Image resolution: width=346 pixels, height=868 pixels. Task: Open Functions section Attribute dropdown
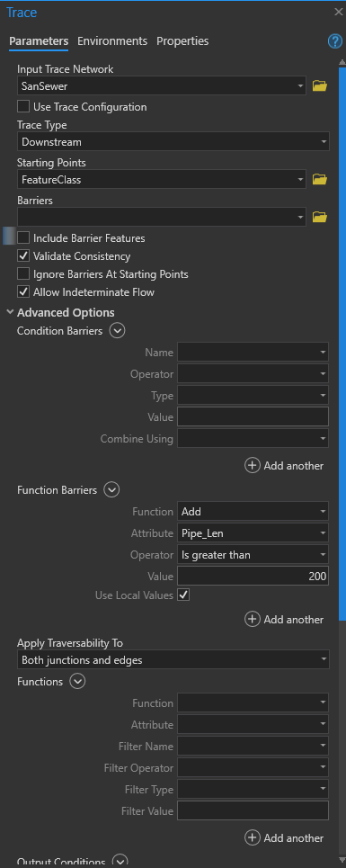(253, 725)
